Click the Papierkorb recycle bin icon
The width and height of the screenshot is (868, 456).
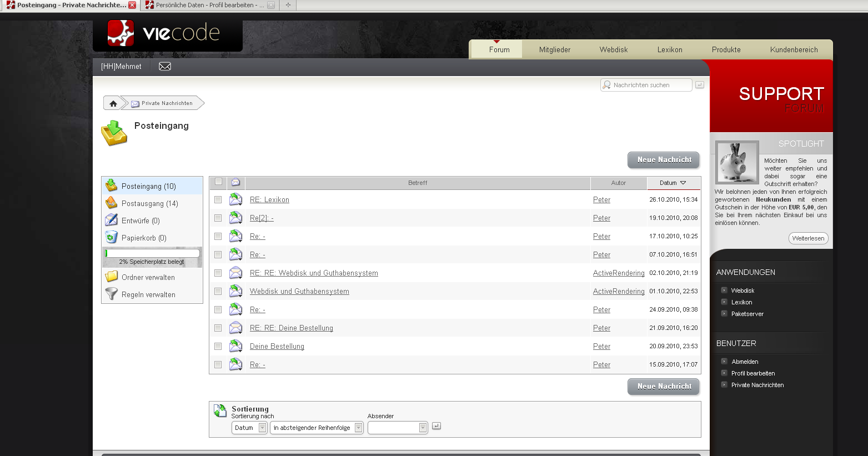pyautogui.click(x=112, y=238)
